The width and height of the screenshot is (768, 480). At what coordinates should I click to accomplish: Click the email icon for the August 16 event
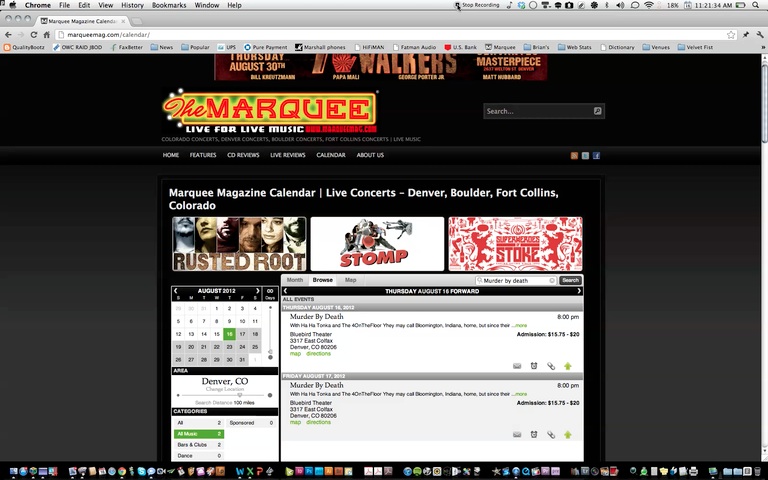pyautogui.click(x=517, y=366)
